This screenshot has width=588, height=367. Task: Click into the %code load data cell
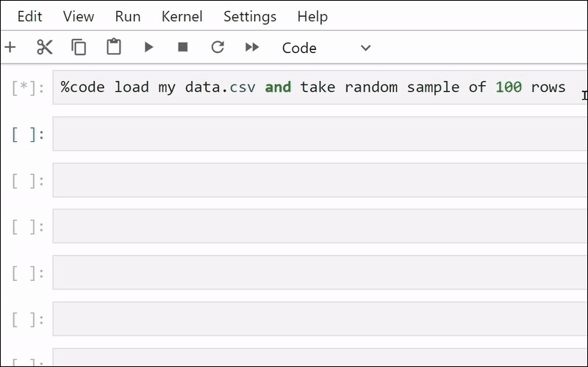pyautogui.click(x=320, y=88)
